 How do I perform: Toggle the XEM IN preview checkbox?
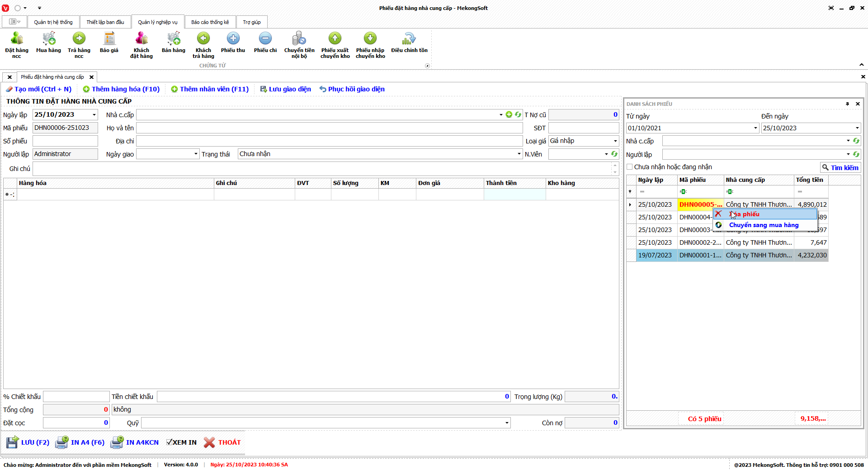(x=170, y=442)
